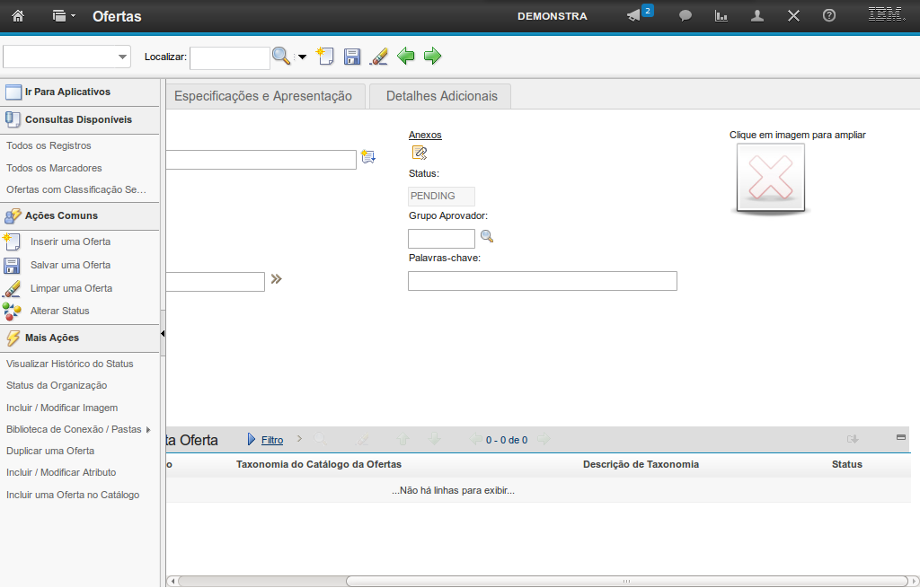The image size is (920, 588).
Task: Click the Filtro link in table header
Action: (272, 440)
